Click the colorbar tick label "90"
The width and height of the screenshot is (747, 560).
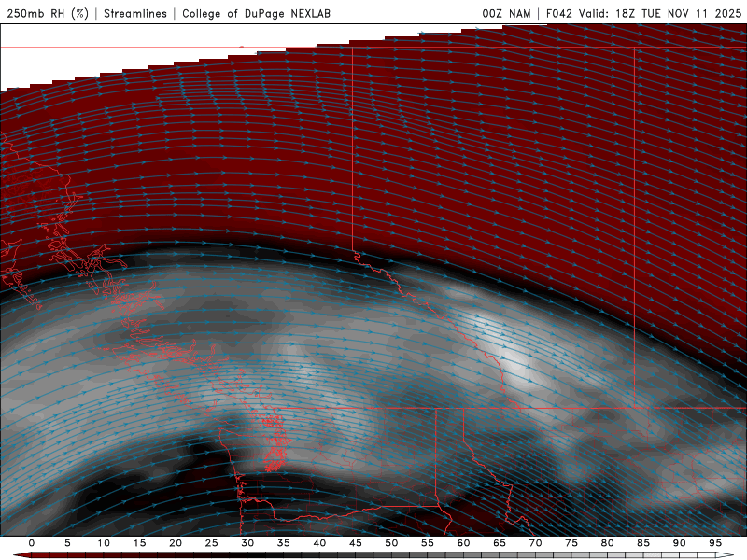pyautogui.click(x=679, y=543)
